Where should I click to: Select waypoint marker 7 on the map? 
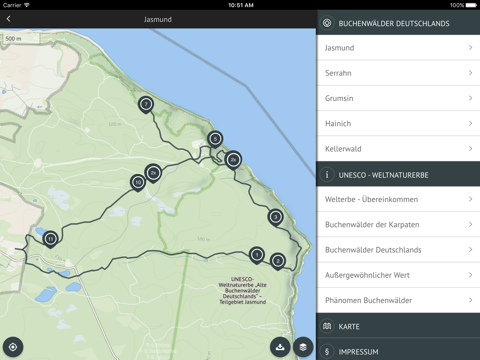(146, 105)
